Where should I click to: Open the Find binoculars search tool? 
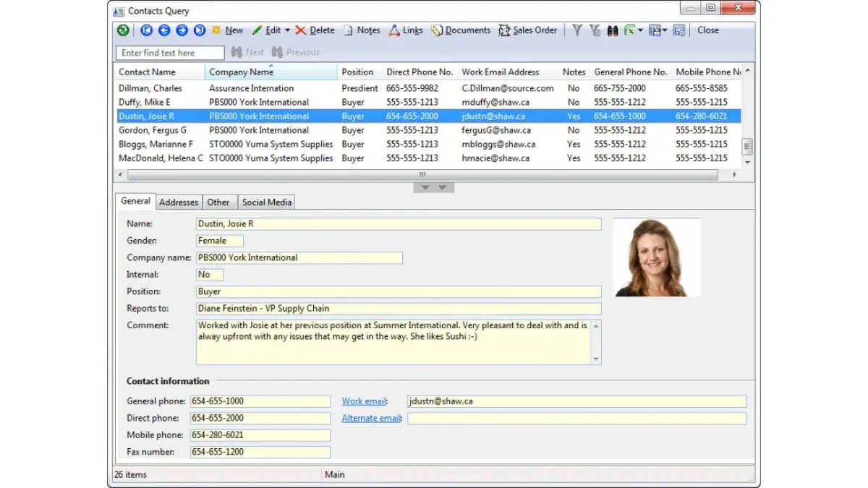[x=612, y=30]
